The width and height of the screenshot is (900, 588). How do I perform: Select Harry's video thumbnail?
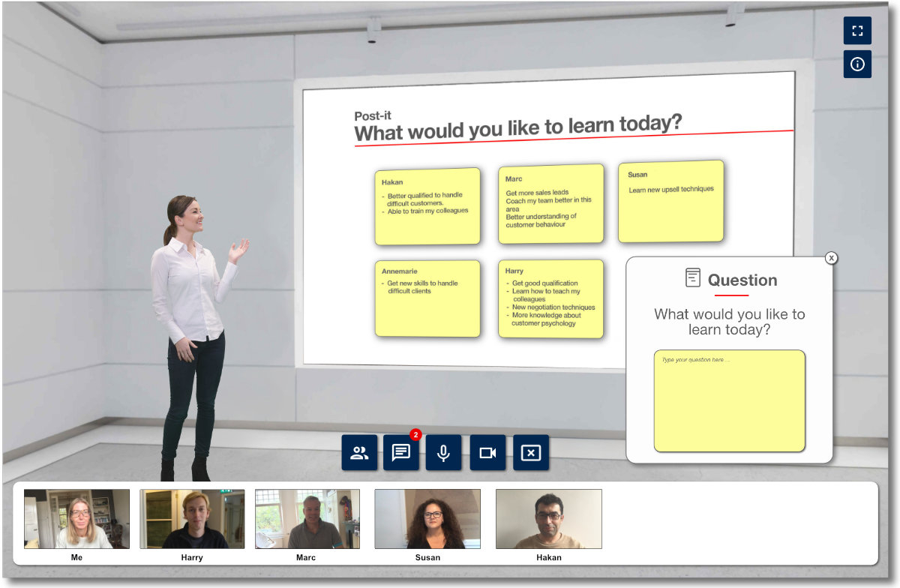[x=192, y=519]
